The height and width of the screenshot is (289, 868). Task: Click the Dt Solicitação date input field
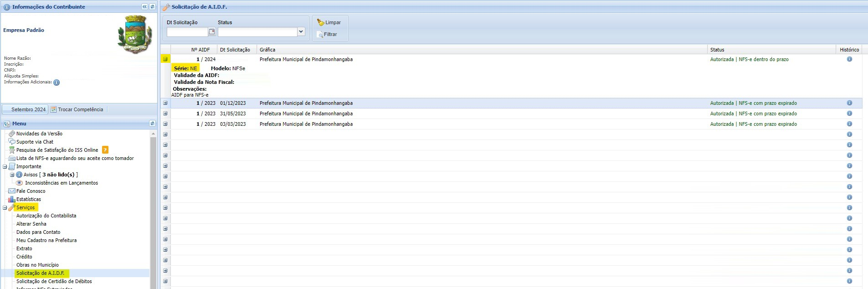(187, 32)
